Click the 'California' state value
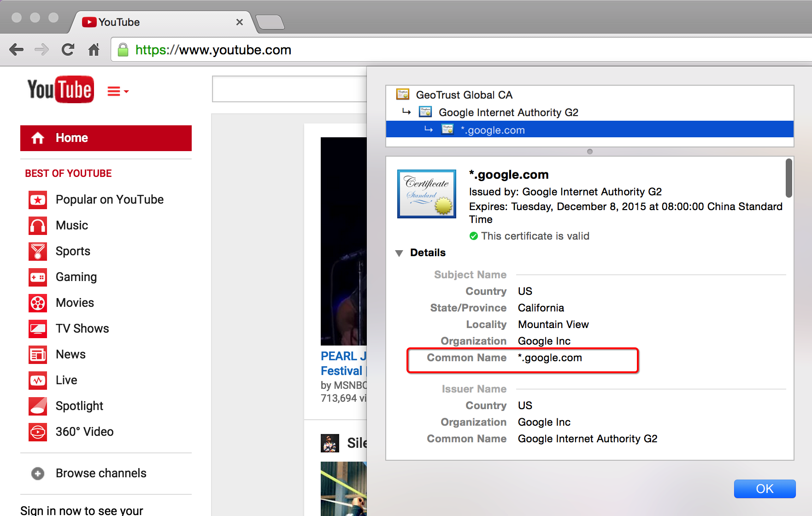The image size is (812, 516). [x=541, y=308]
